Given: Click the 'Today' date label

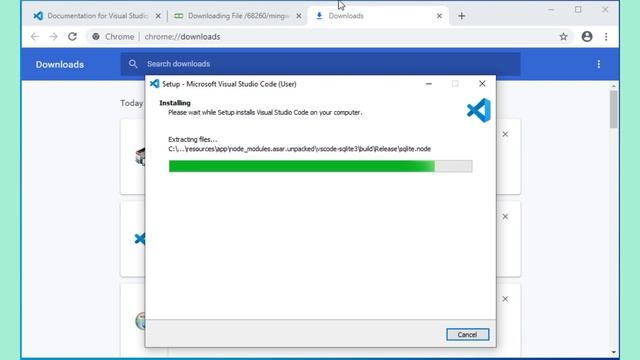Looking at the screenshot, I should (x=131, y=103).
